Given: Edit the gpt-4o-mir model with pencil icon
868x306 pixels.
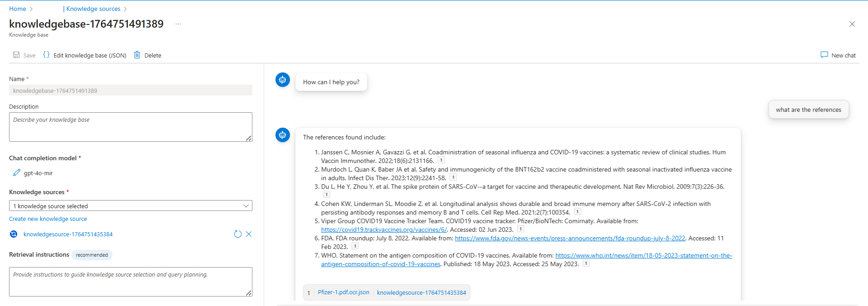Looking at the screenshot, I should pyautogui.click(x=17, y=173).
